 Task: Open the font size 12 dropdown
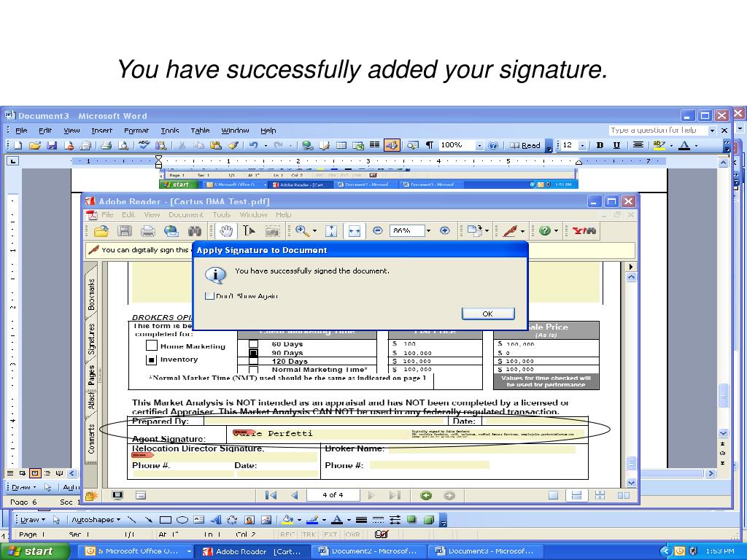pyautogui.click(x=582, y=145)
